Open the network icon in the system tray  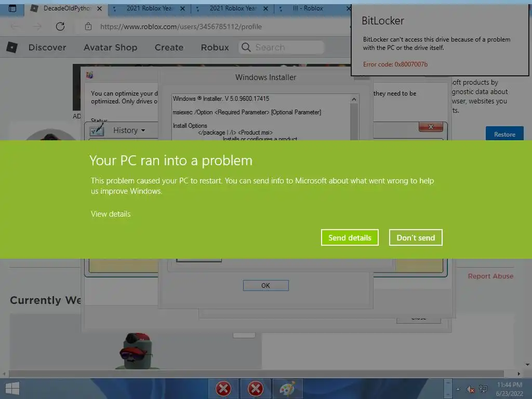(x=483, y=389)
